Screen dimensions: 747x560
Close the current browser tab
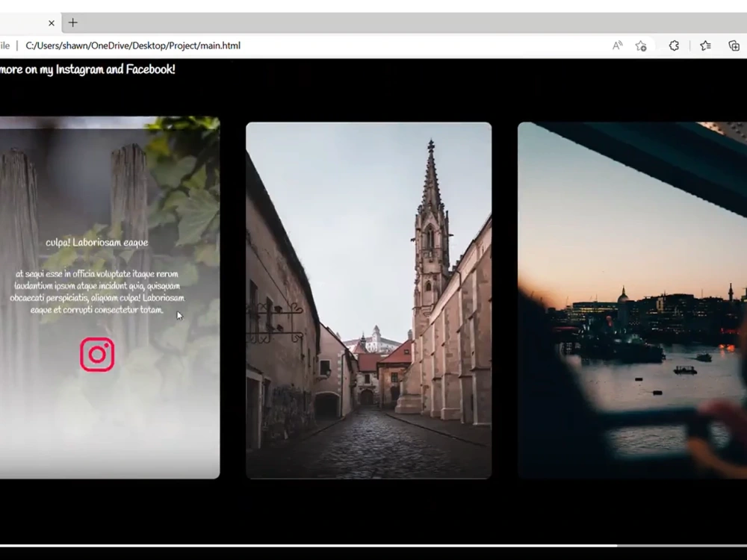click(x=51, y=23)
